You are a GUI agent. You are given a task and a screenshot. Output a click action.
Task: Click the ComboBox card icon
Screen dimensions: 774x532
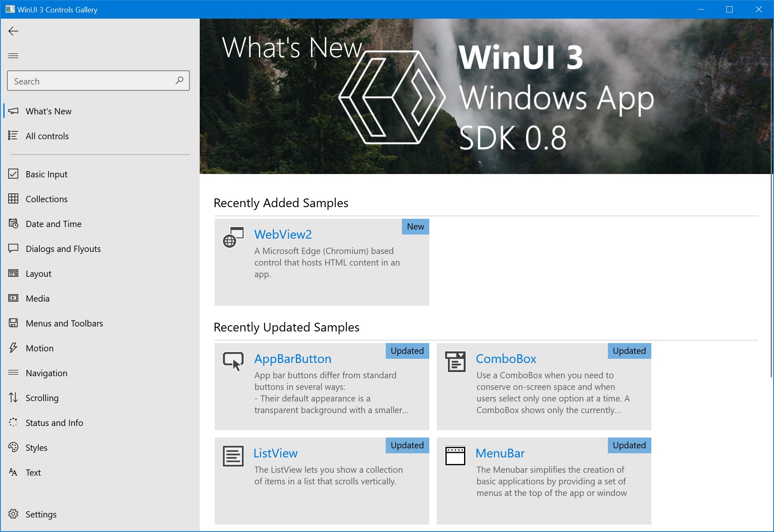[x=455, y=361]
